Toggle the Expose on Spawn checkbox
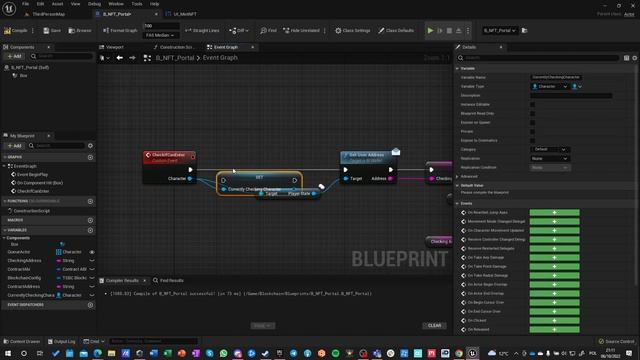The image size is (640, 360). pos(532,122)
